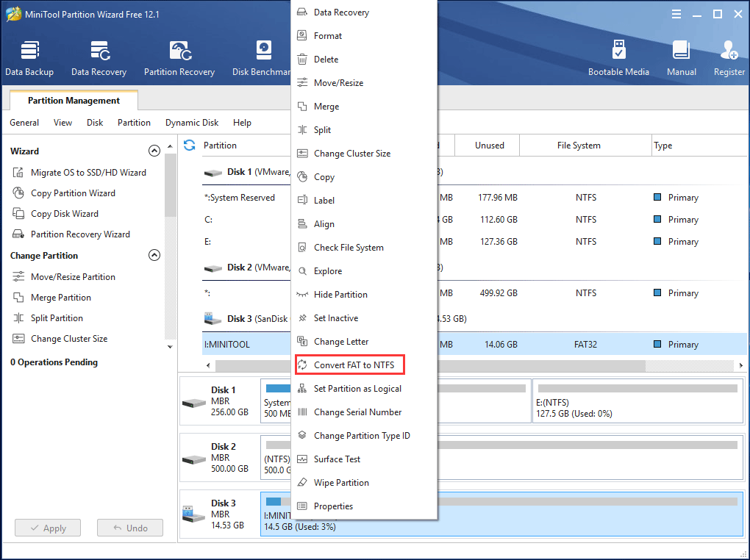Choose Move/Resize in the context menu
Viewport: 750px width, 560px height.
click(364, 83)
